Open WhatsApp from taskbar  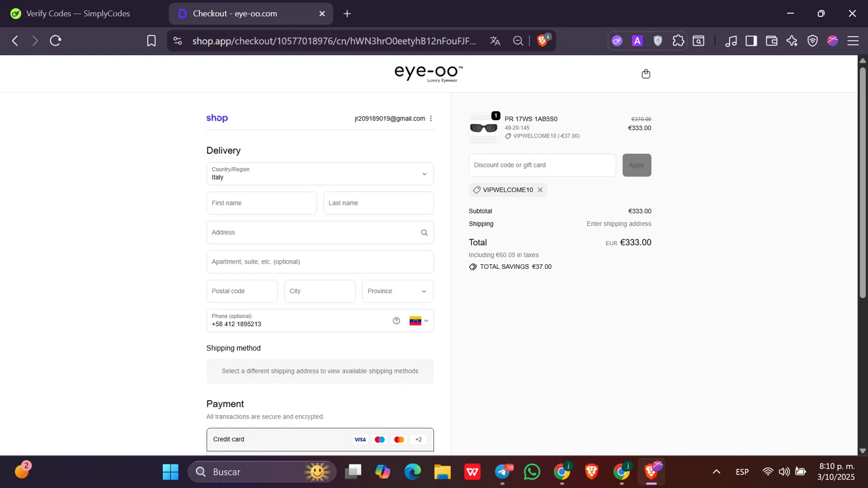pyautogui.click(x=532, y=472)
